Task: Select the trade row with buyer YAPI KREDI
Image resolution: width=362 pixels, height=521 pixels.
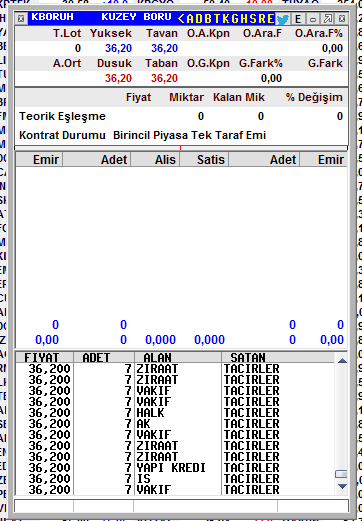Action: [175, 468]
